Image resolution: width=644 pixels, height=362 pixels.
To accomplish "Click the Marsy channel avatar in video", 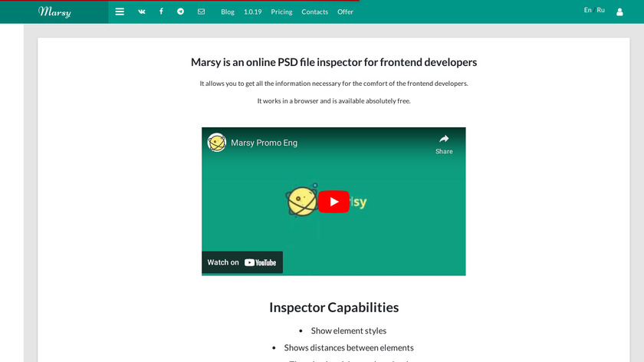I will 216,143.
